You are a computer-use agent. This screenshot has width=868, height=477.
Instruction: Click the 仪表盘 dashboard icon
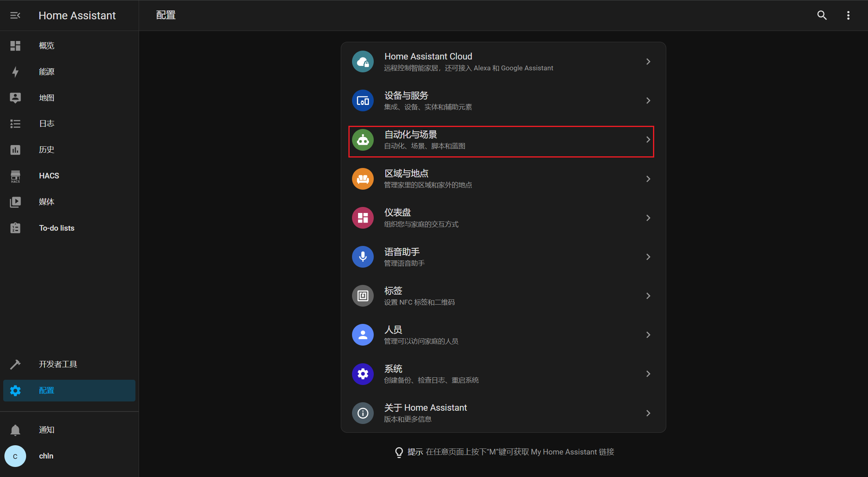click(x=363, y=218)
